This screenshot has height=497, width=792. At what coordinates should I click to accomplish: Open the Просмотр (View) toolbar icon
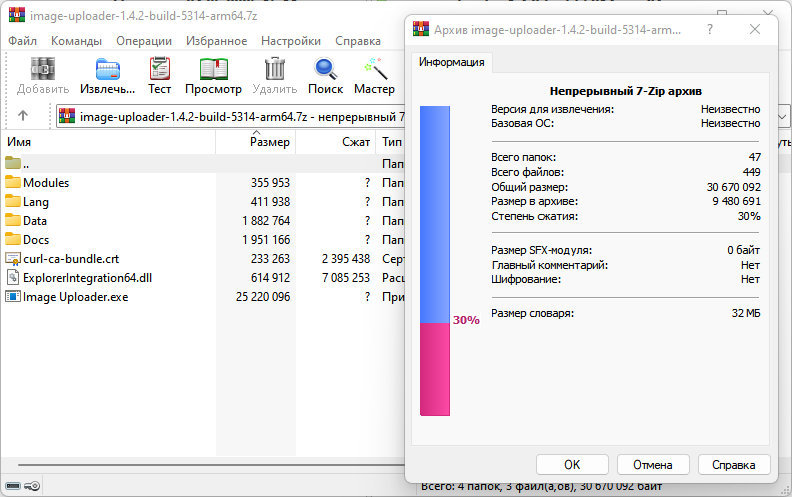214,69
